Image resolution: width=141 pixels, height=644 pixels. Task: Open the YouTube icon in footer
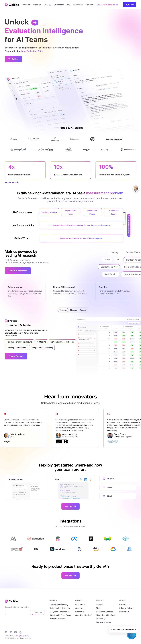click(16, 632)
